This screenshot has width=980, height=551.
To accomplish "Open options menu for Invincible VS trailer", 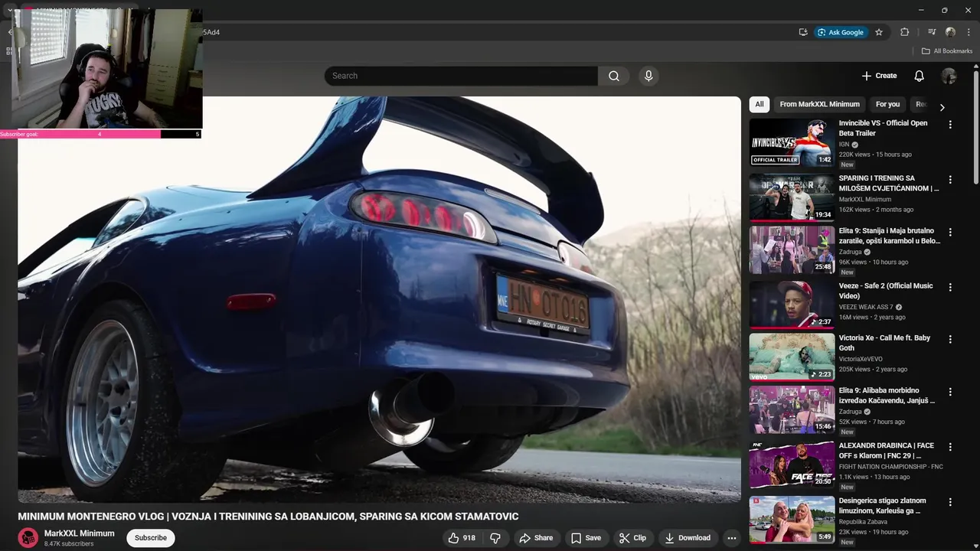I will coord(950,124).
